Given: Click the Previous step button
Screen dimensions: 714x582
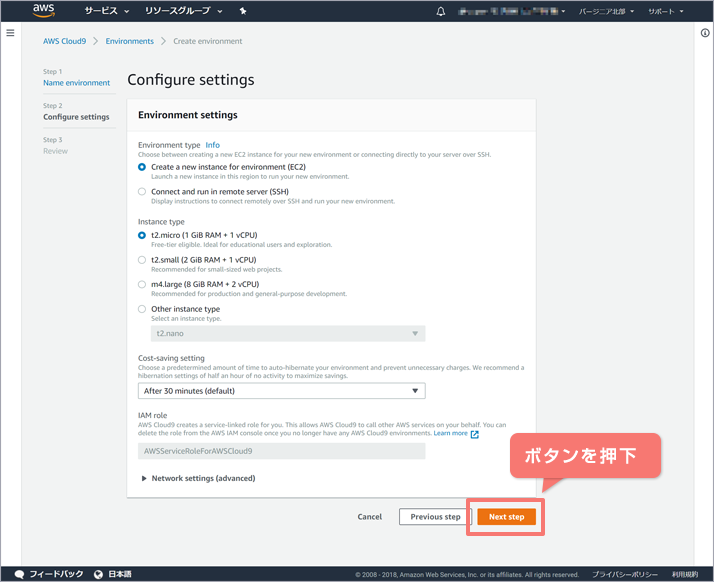Looking at the screenshot, I should 435,517.
